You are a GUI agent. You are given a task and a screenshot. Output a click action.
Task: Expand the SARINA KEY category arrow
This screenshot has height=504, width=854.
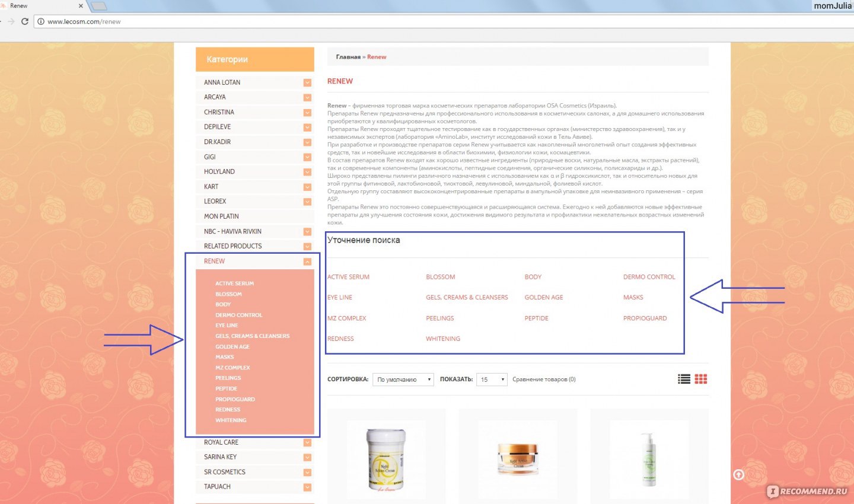coord(307,457)
